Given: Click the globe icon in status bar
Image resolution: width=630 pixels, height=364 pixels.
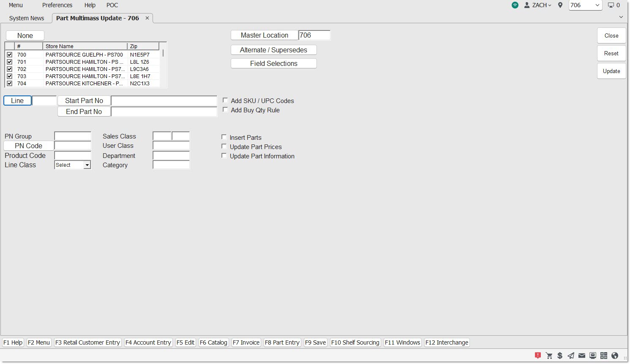Looking at the screenshot, I should [x=615, y=356].
